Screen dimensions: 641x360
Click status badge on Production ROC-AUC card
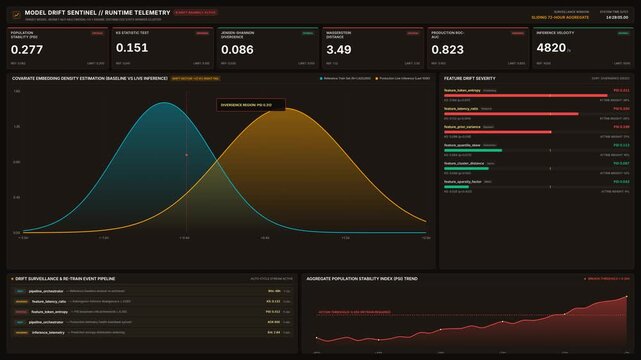tap(518, 33)
